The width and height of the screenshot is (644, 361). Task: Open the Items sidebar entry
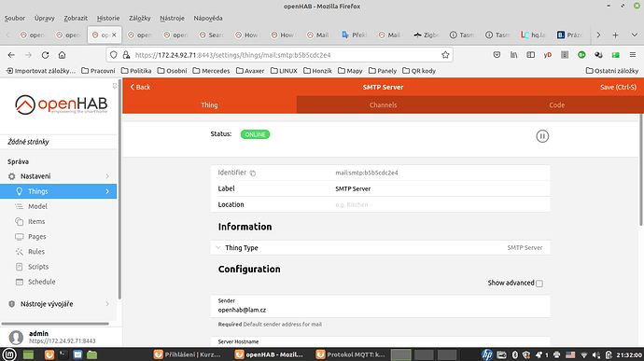click(58, 221)
